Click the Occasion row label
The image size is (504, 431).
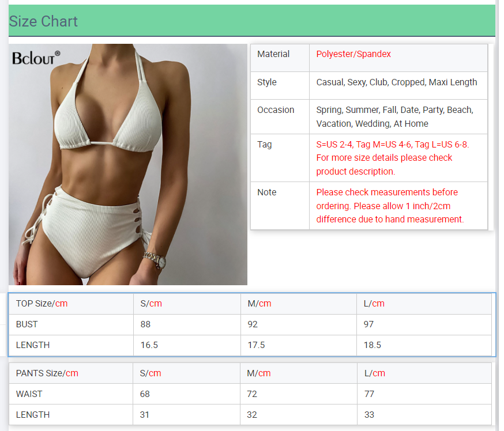point(276,110)
